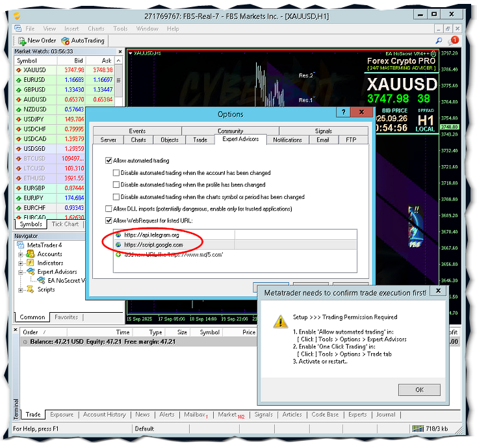Screen dimensions: 477x448
Task: Expand the Accounts tree node
Action: 20,254
